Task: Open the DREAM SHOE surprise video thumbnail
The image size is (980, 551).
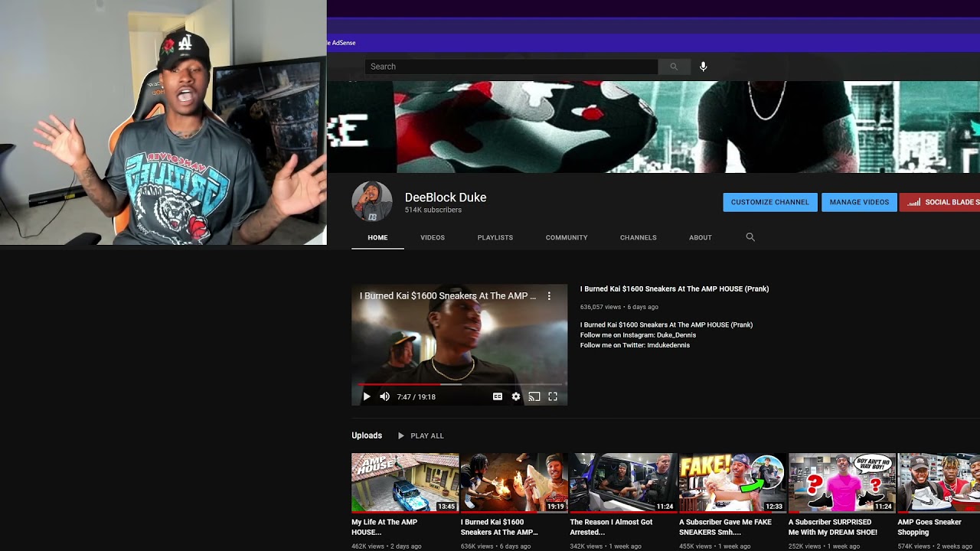Action: click(x=842, y=482)
